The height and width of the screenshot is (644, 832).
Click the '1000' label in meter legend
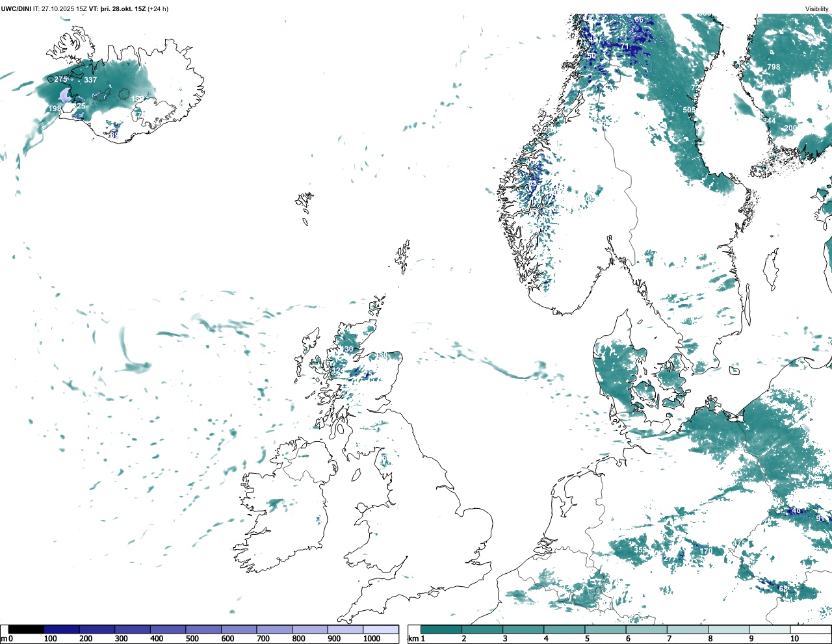pyautogui.click(x=371, y=639)
